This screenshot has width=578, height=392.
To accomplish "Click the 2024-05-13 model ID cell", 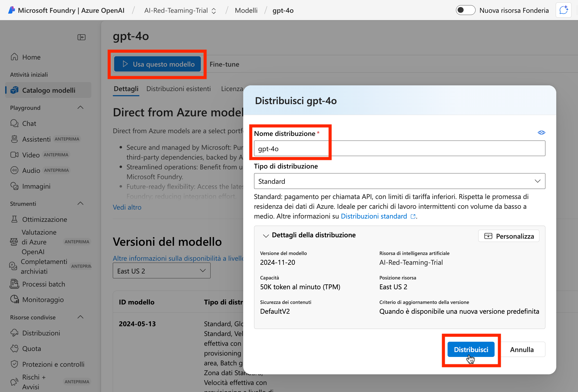I will point(138,324).
